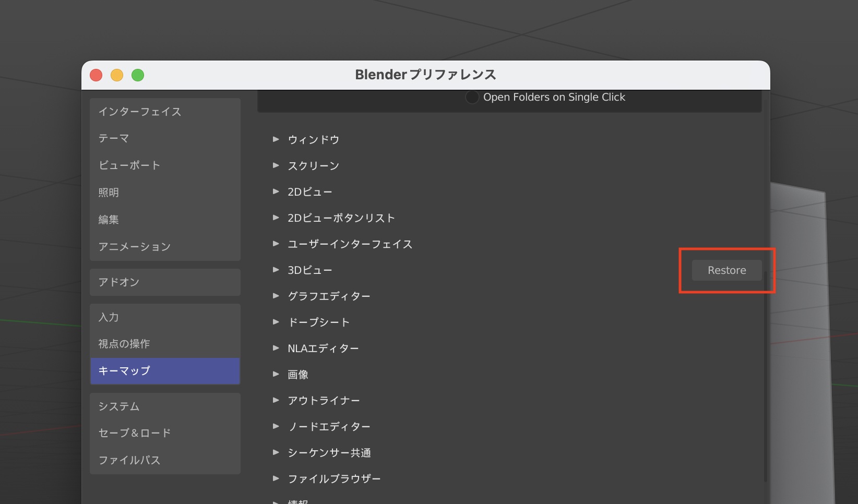This screenshot has height=504, width=858.
Task: Expand the 3Dビュー keymap section
Action: coord(276,270)
